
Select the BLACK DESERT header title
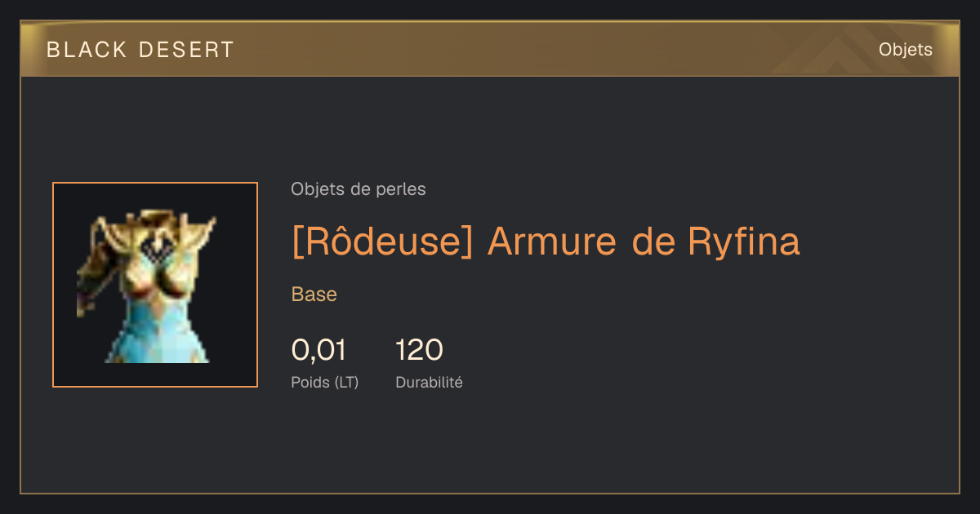[x=140, y=50]
